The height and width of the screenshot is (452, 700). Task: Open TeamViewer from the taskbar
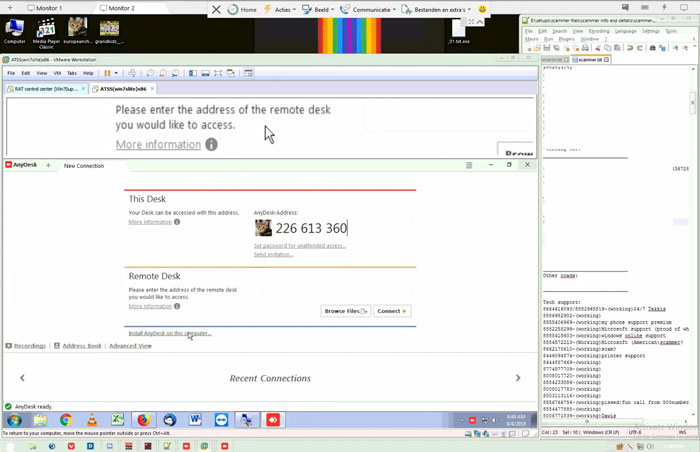221,420
